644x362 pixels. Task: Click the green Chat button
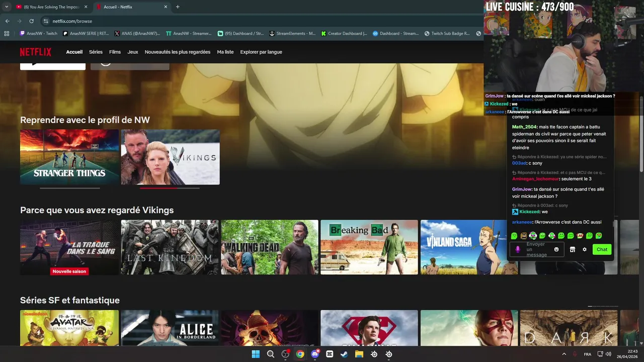pyautogui.click(x=602, y=249)
